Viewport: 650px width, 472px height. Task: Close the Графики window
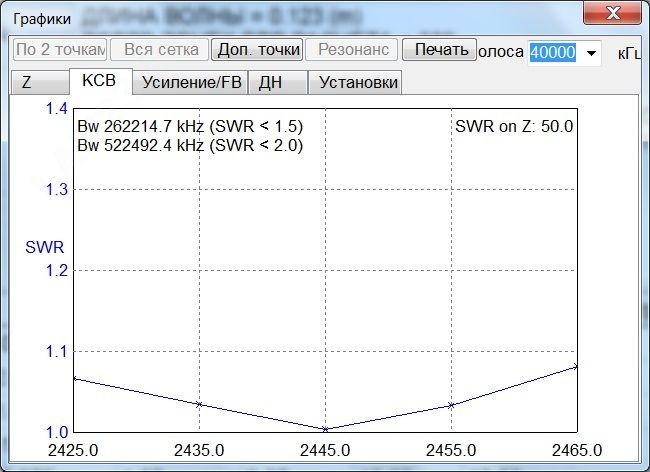tap(613, 13)
